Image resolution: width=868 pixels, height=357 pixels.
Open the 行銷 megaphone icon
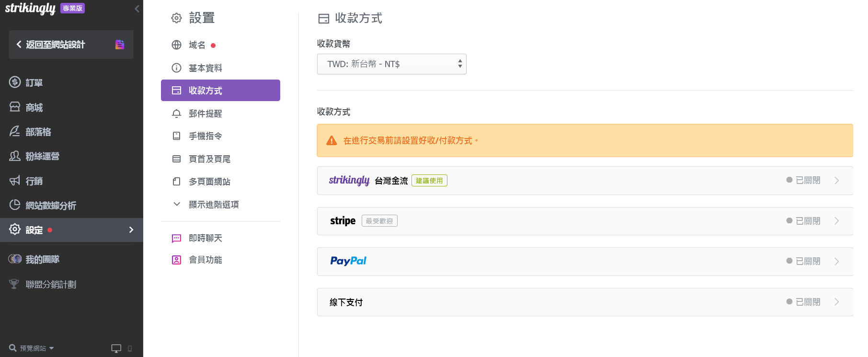(x=15, y=181)
